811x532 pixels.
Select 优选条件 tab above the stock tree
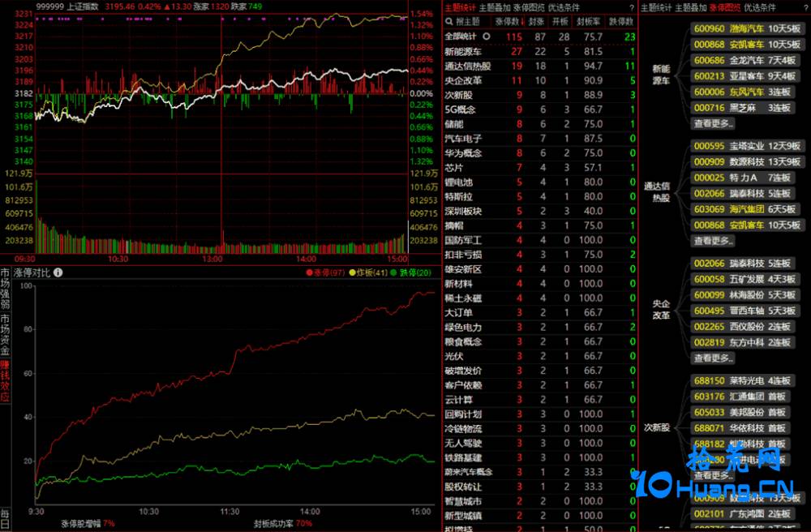coord(760,8)
